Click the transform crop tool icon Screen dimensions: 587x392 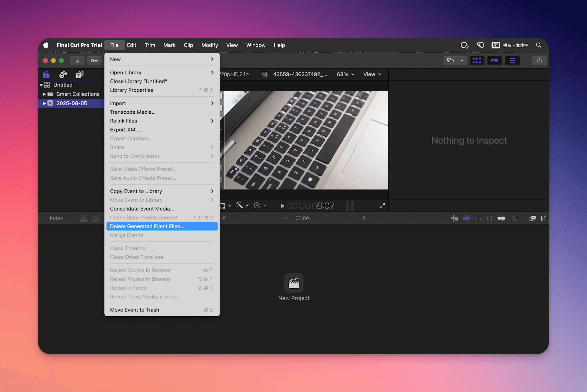tap(222, 206)
